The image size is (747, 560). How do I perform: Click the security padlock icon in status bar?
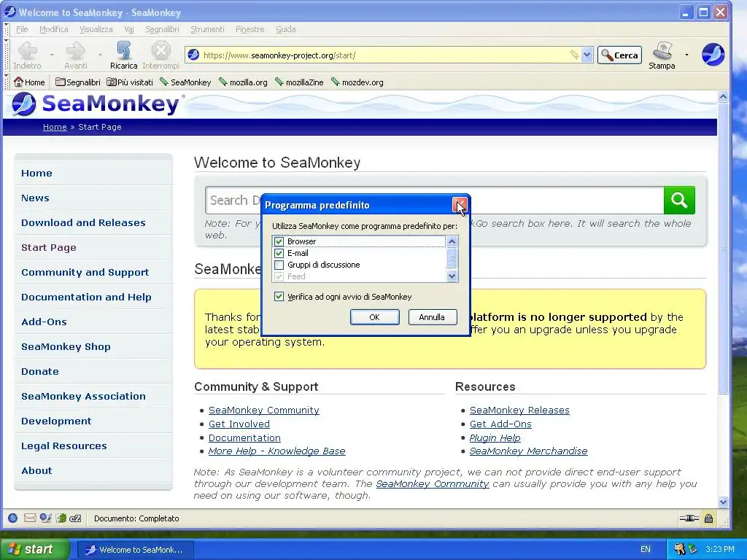[708, 518]
